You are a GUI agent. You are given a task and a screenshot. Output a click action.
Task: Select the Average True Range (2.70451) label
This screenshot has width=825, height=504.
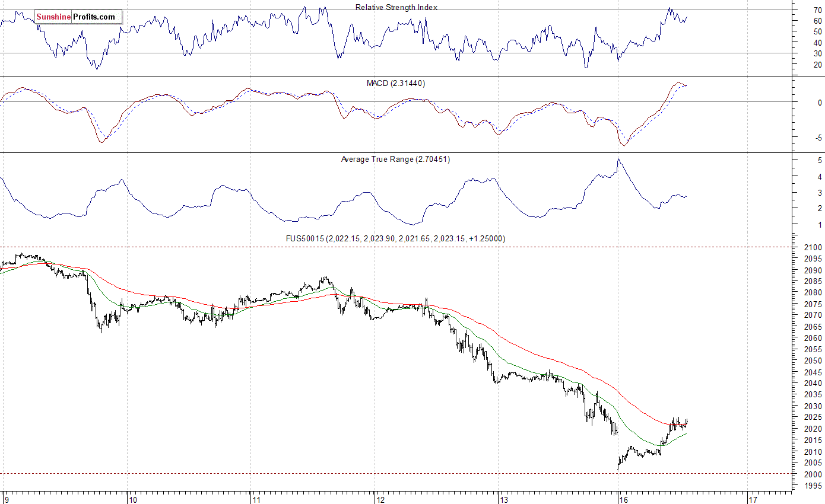coord(395,159)
